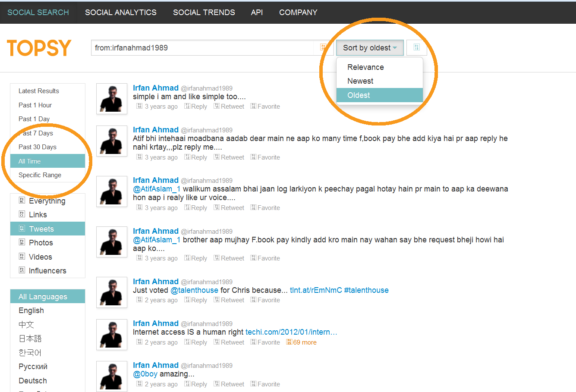The image size is (576, 392).
Task: Filter results by the Links icon
Action: (x=22, y=214)
